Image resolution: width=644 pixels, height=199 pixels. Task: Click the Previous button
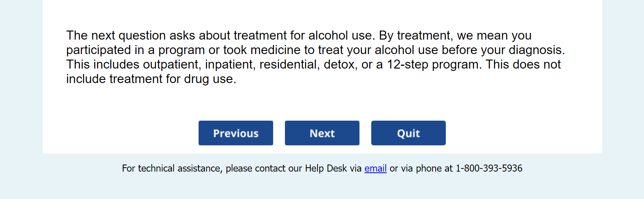(235, 133)
